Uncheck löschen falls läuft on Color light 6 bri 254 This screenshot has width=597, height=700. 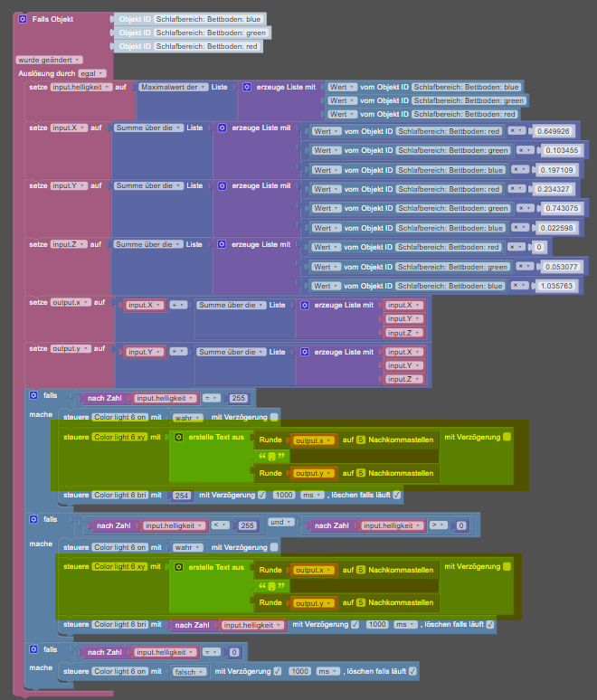pos(396,495)
